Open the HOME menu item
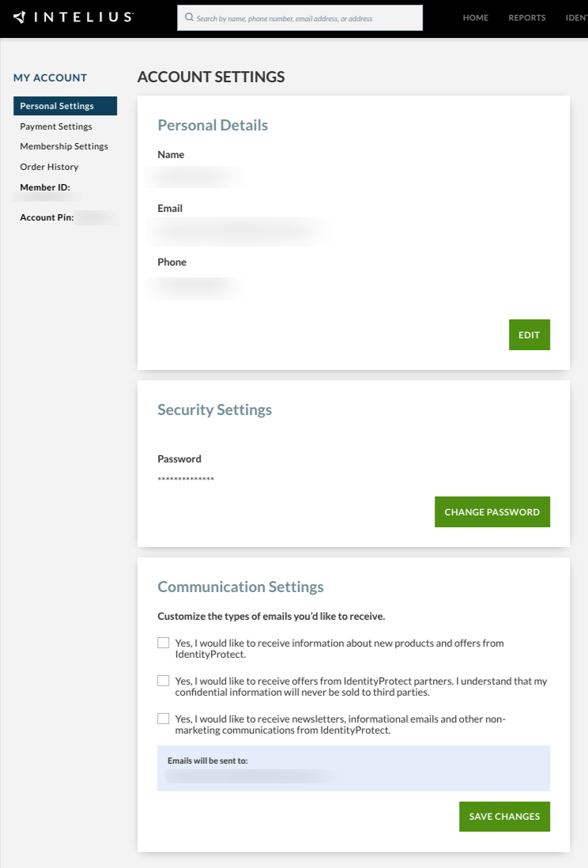 [x=475, y=17]
